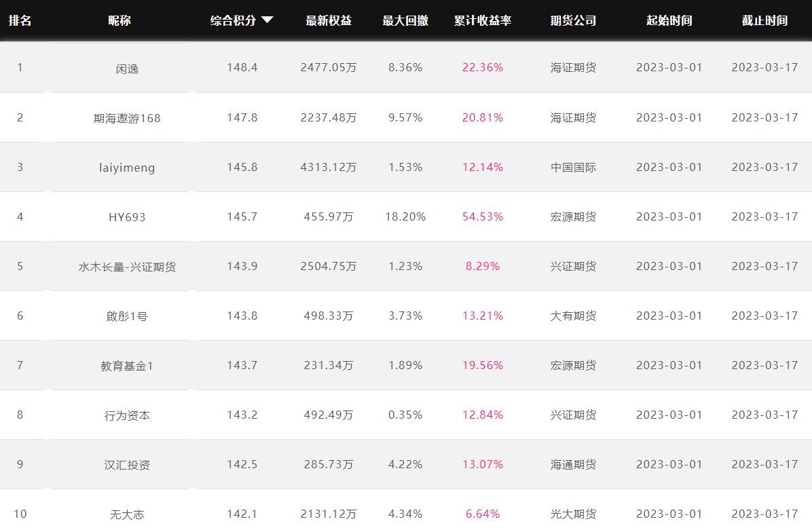The height and width of the screenshot is (532, 812).
Task: Select drawdown value 1.23%
Action: [405, 266]
